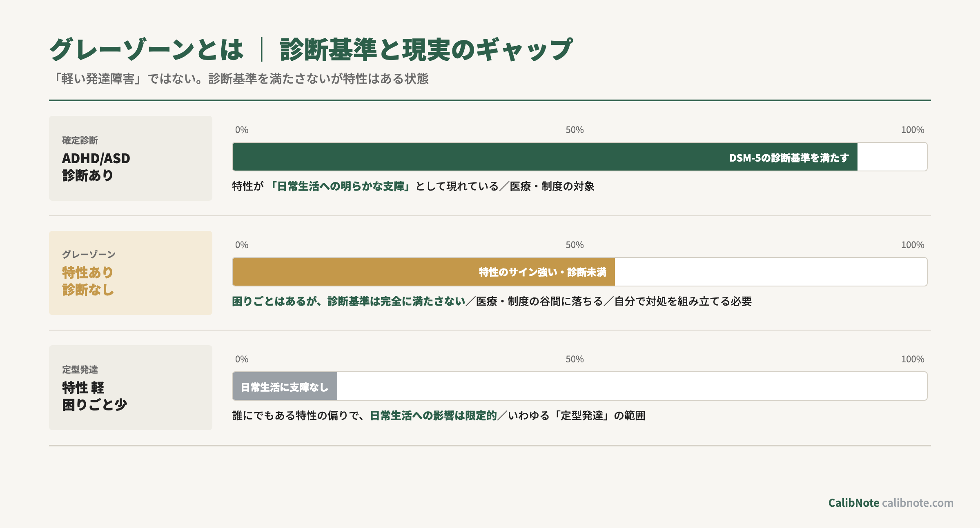
Task: Click the gold 特性のサイン強い・診断未満 bar
Action: click(423, 272)
